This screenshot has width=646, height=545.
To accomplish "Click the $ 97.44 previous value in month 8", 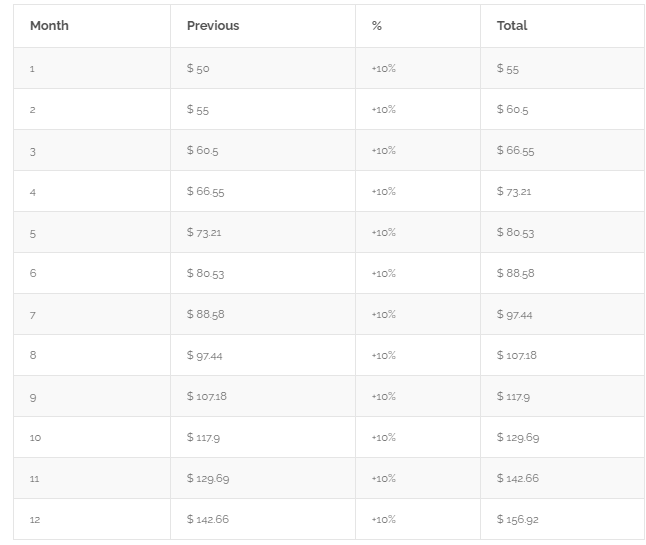I will (x=204, y=356).
